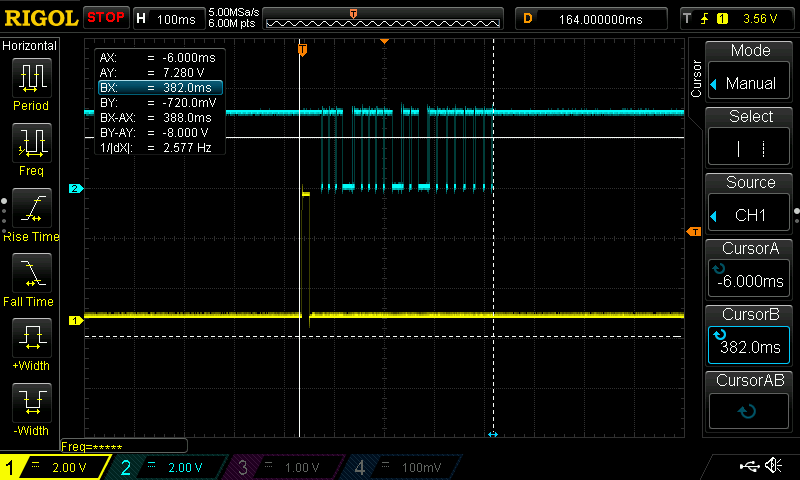The width and height of the screenshot is (800, 480).
Task: Open the cursor Select type option
Action: coord(750,136)
